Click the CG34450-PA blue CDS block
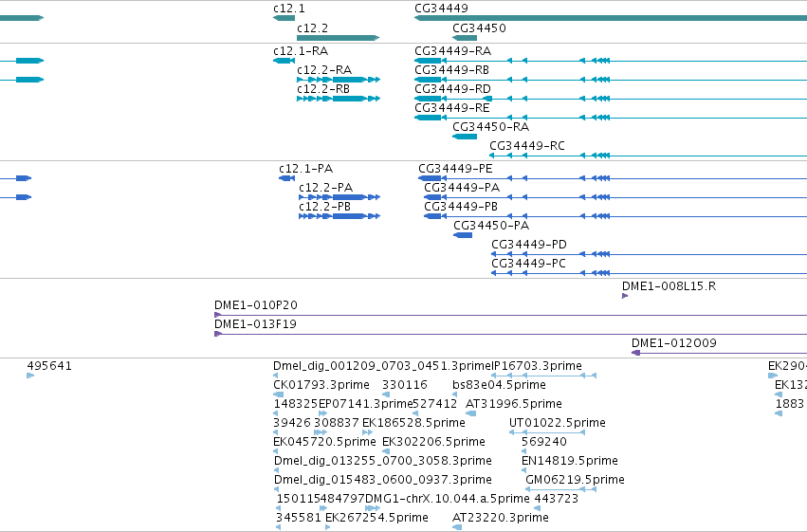Screen dimensions: 807x532 [x=463, y=235]
